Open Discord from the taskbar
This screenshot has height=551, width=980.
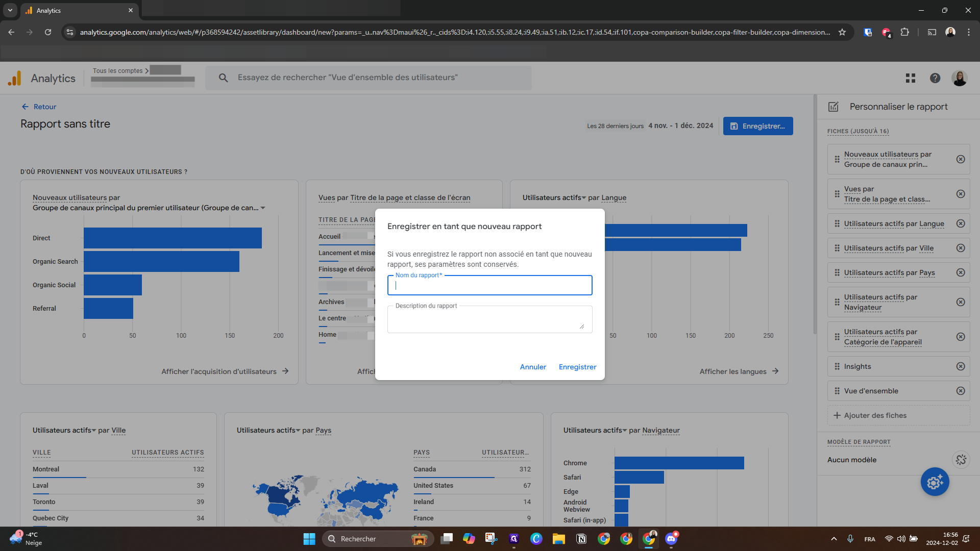click(x=671, y=539)
